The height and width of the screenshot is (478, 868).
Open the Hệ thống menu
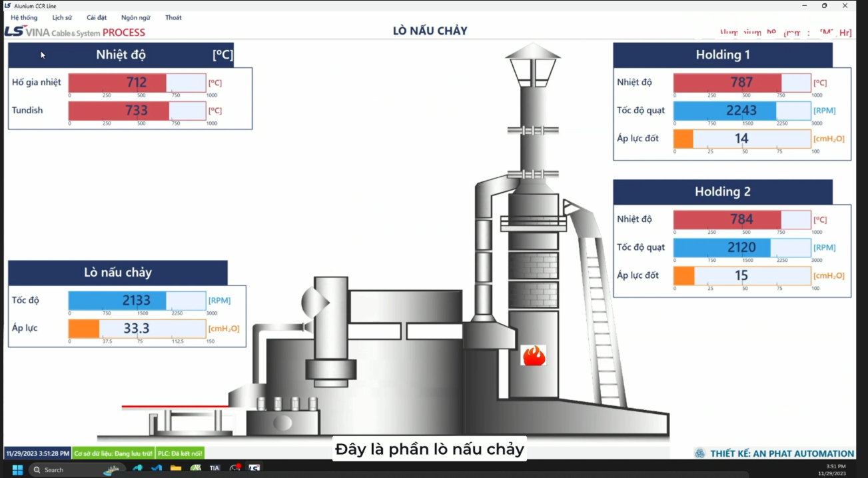coord(24,17)
